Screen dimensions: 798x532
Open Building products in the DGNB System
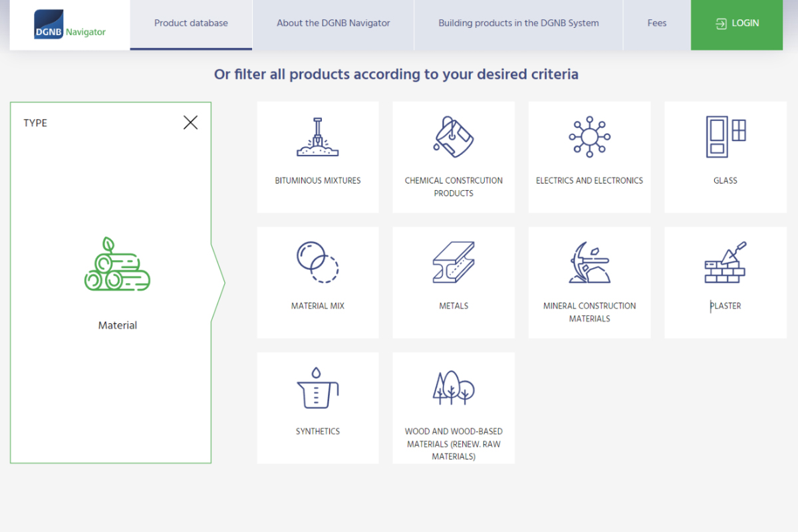coord(519,25)
